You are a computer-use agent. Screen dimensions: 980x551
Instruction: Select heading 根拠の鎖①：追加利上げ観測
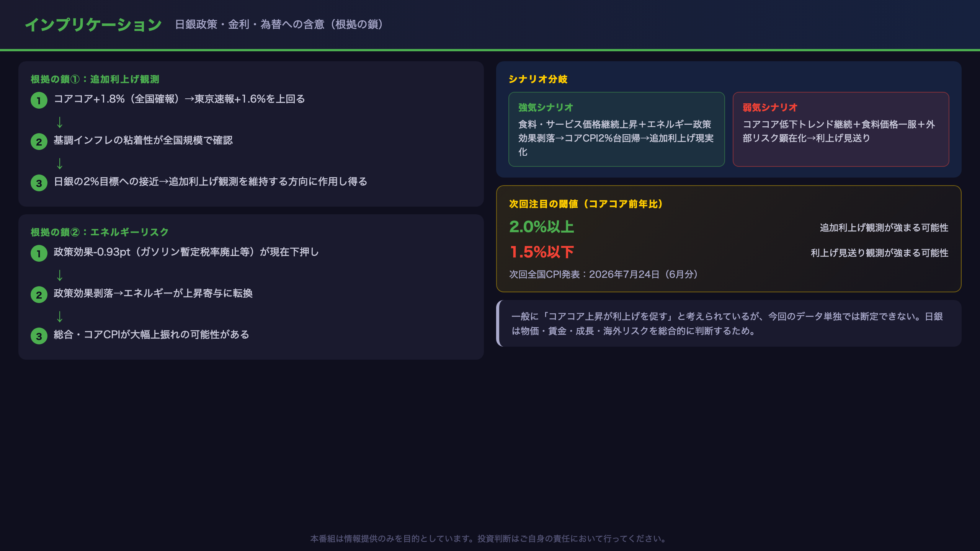[x=95, y=79]
